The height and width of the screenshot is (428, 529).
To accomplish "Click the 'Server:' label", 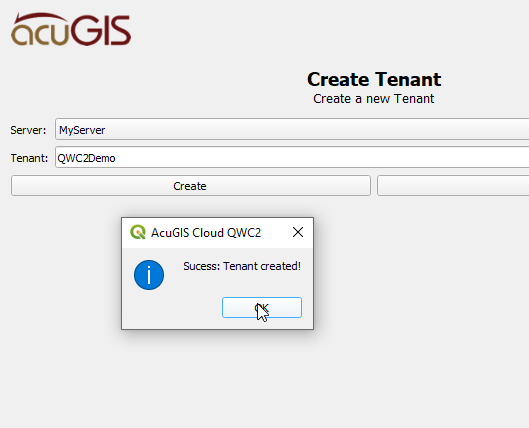I will (x=28, y=130).
